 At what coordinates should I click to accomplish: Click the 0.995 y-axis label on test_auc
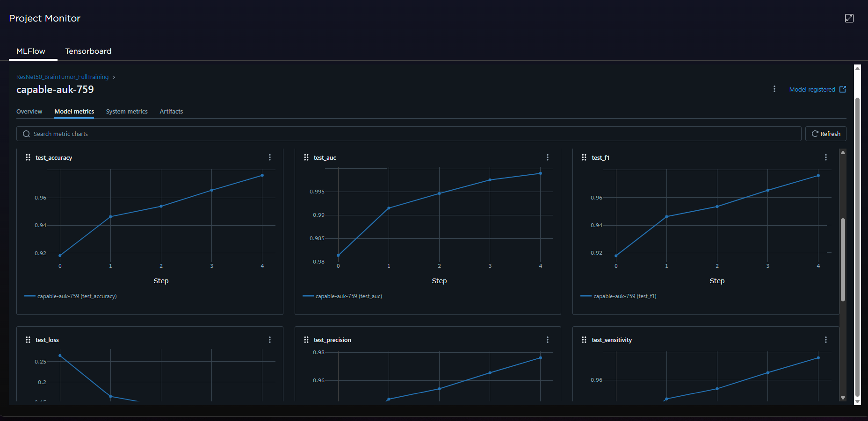click(x=317, y=192)
